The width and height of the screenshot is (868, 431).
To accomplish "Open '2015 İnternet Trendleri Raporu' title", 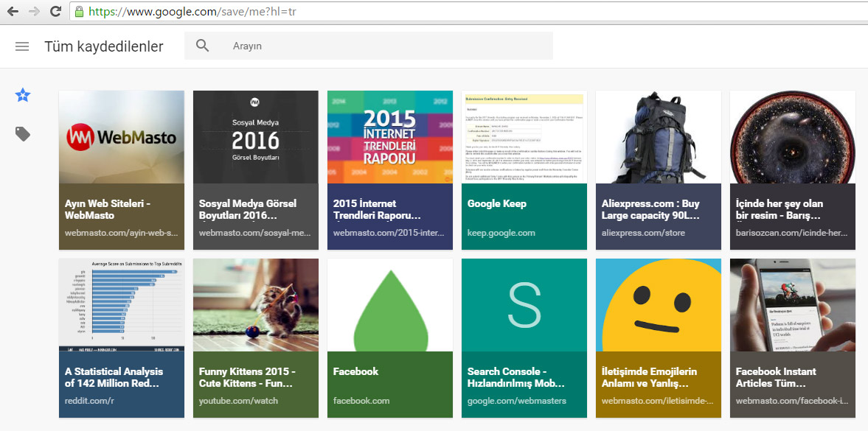I will [377, 209].
